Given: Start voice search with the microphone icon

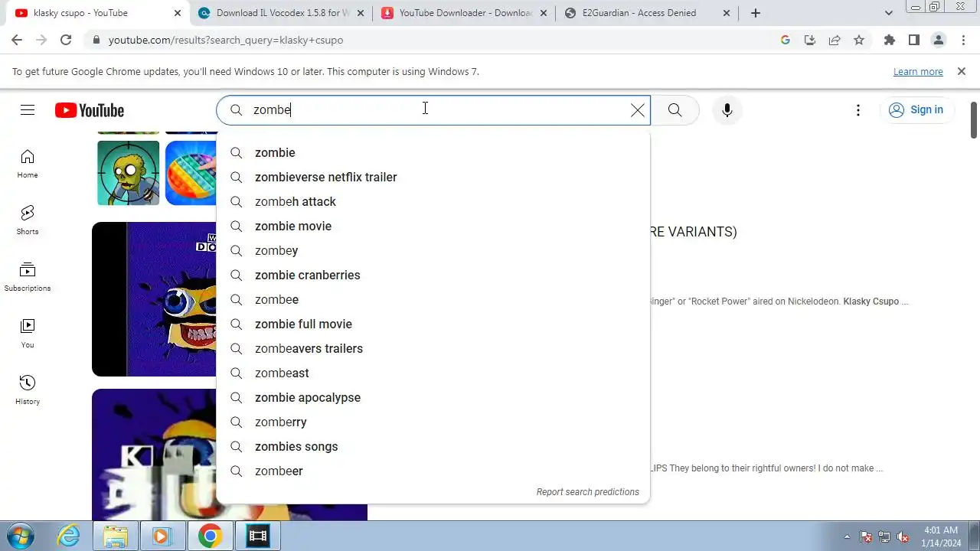Looking at the screenshot, I should pos(727,110).
